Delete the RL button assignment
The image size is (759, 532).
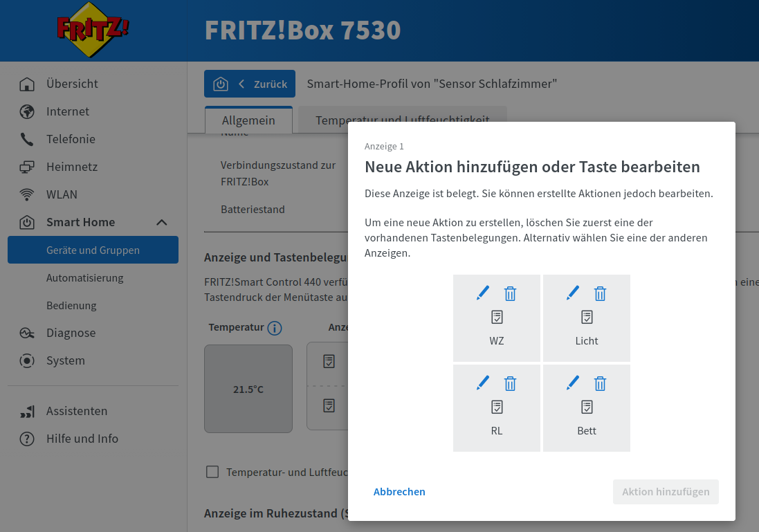coord(510,383)
